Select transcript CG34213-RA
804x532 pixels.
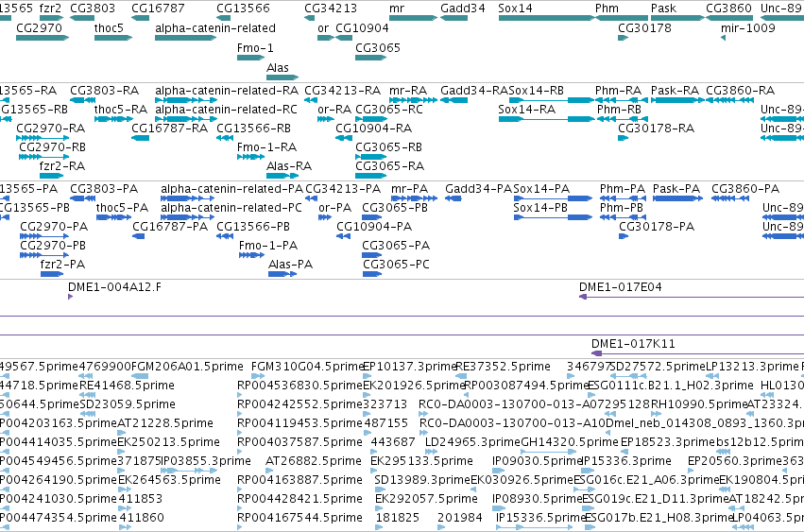(x=343, y=91)
